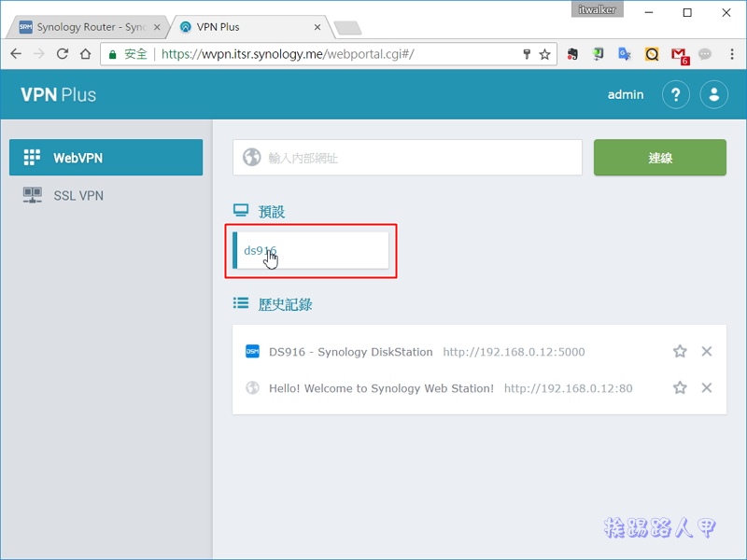The height and width of the screenshot is (560, 747).
Task: Click the itwalker profile badge
Action: pos(597,9)
